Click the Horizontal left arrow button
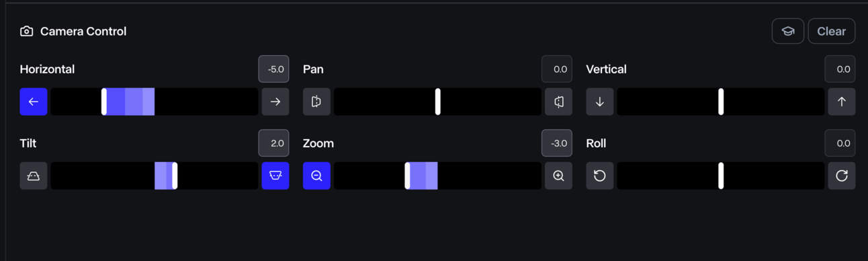 (33, 102)
